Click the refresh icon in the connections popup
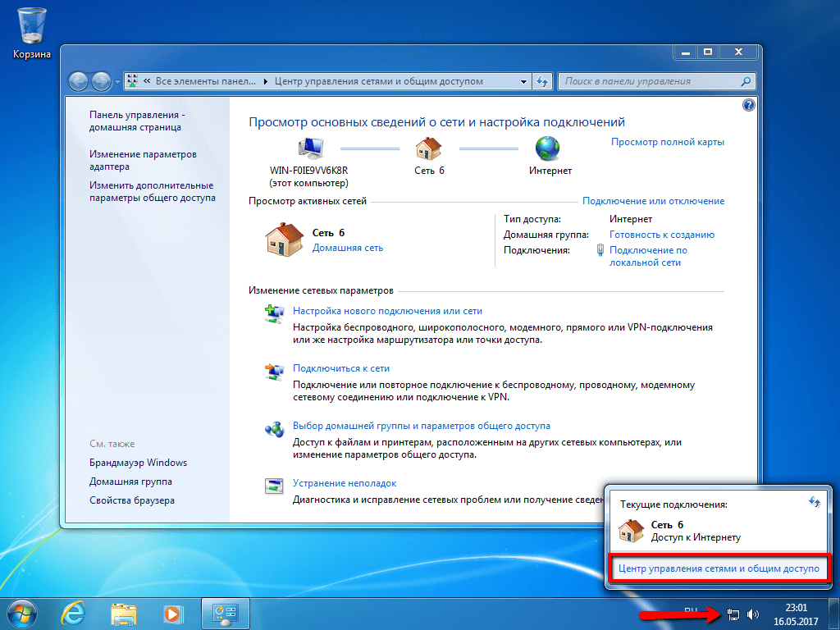The width and height of the screenshot is (840, 630). tap(816, 500)
